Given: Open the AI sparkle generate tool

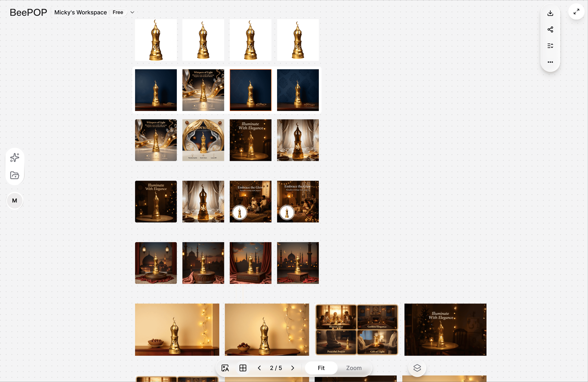Looking at the screenshot, I should 15,157.
